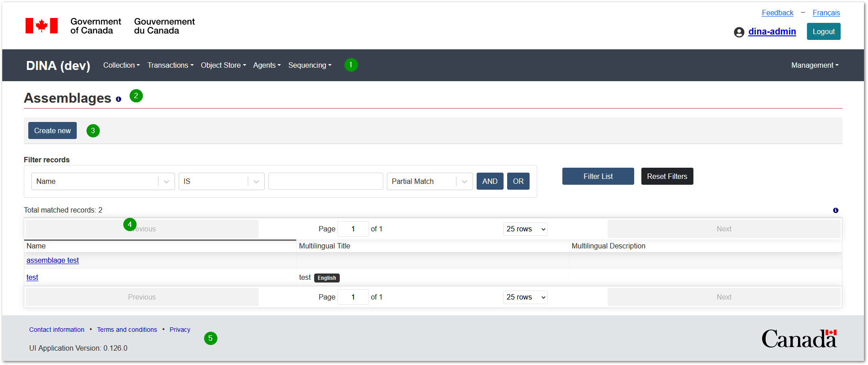
Task: Add an OR filter condition
Action: click(518, 181)
